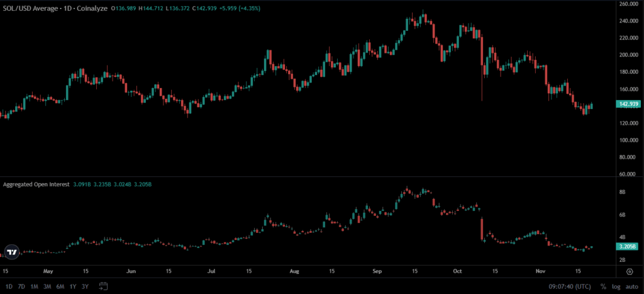Select the 7D time range
The image size is (644, 294).
[21, 286]
